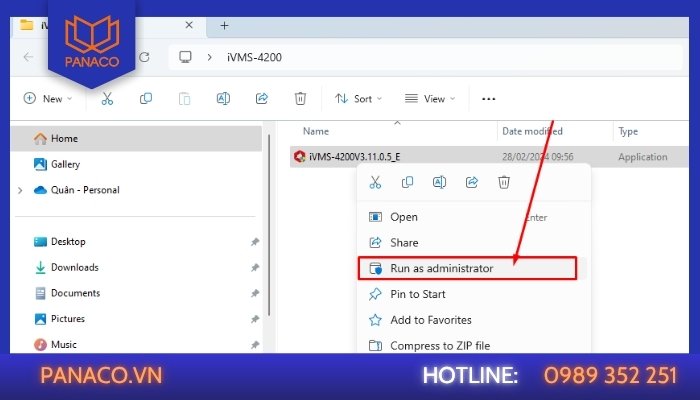Select Pin to Start
Viewport: 700px width, 400px height.
pyautogui.click(x=474, y=294)
